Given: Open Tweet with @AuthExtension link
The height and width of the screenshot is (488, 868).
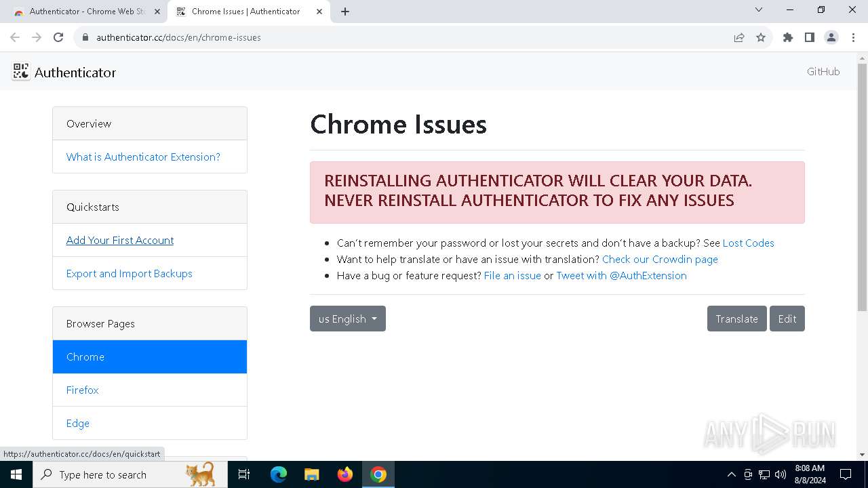Looking at the screenshot, I should [x=621, y=275].
